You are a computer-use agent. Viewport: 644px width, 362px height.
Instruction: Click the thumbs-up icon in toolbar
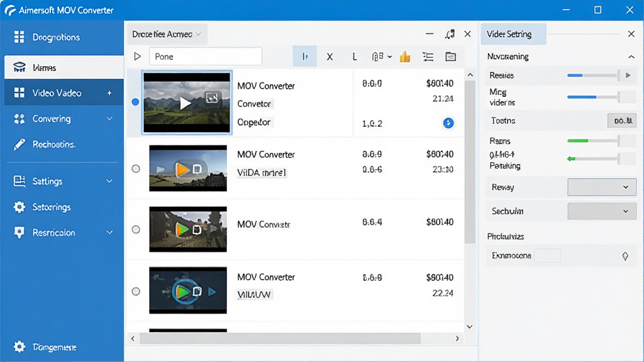point(405,56)
